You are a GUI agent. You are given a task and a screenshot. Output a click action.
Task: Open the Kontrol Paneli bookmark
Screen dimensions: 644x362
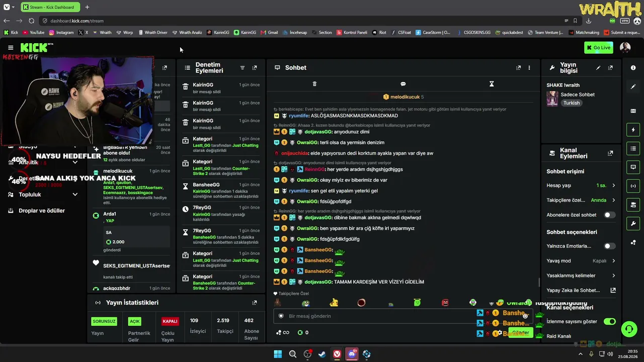click(352, 32)
